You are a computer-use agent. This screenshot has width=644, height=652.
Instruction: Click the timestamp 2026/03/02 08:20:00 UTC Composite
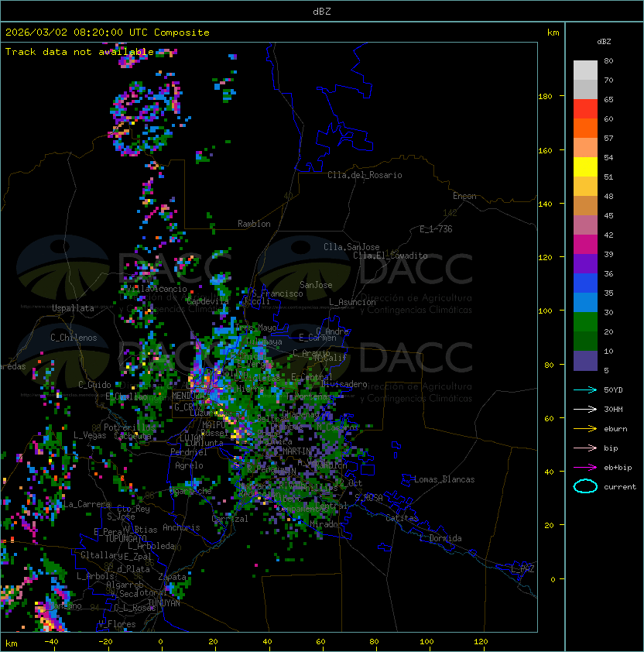tap(108, 33)
